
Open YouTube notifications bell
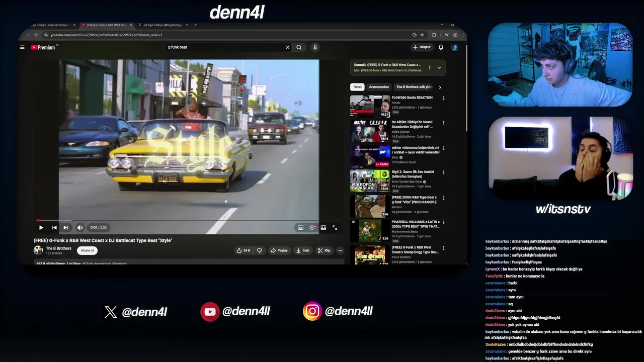click(x=441, y=47)
